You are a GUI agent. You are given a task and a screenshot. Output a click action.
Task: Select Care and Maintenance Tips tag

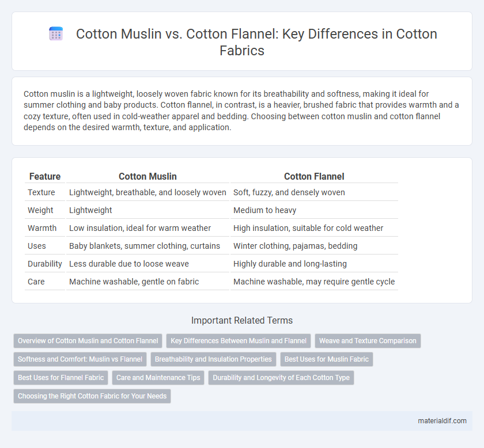coord(158,378)
